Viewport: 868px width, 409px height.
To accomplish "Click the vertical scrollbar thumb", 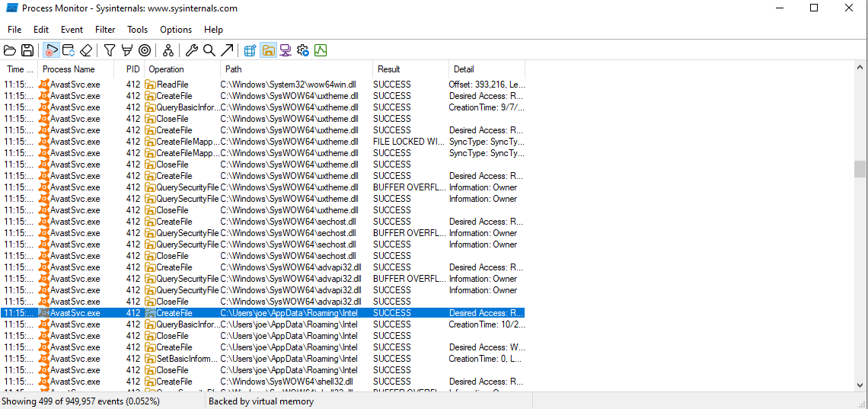I will pyautogui.click(x=859, y=169).
